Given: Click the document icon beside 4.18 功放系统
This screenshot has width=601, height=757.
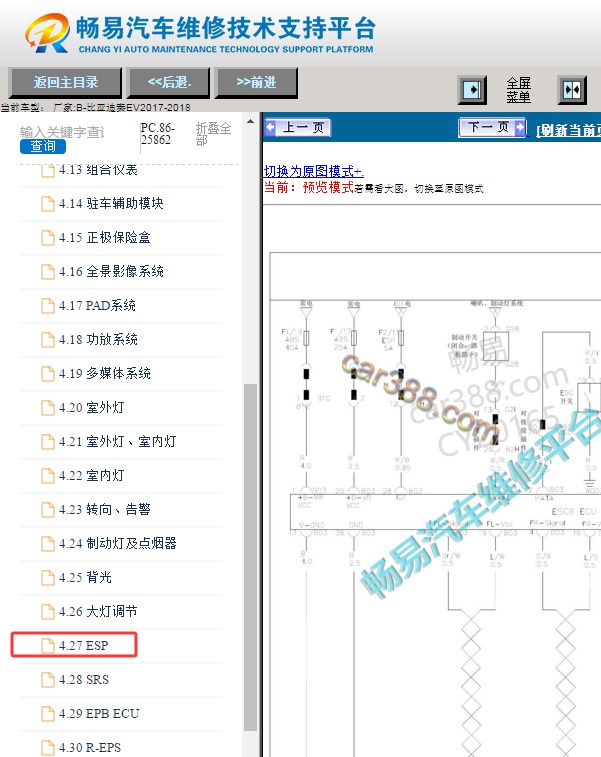Looking at the screenshot, I should click(48, 340).
